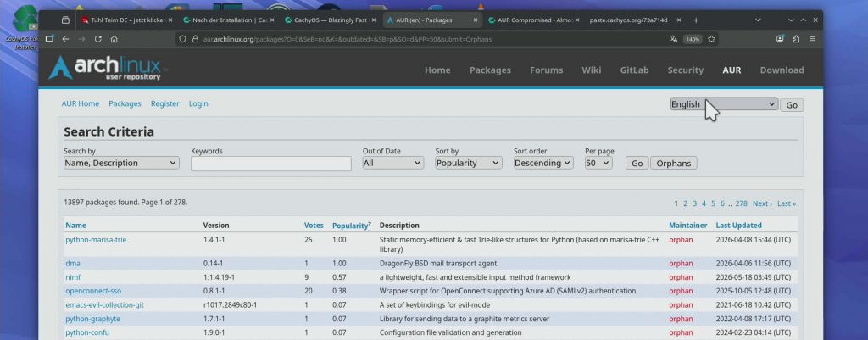Open Home in Arch Linux navigation
Image resolution: width=868 pixels, height=340 pixels.
[x=437, y=70]
